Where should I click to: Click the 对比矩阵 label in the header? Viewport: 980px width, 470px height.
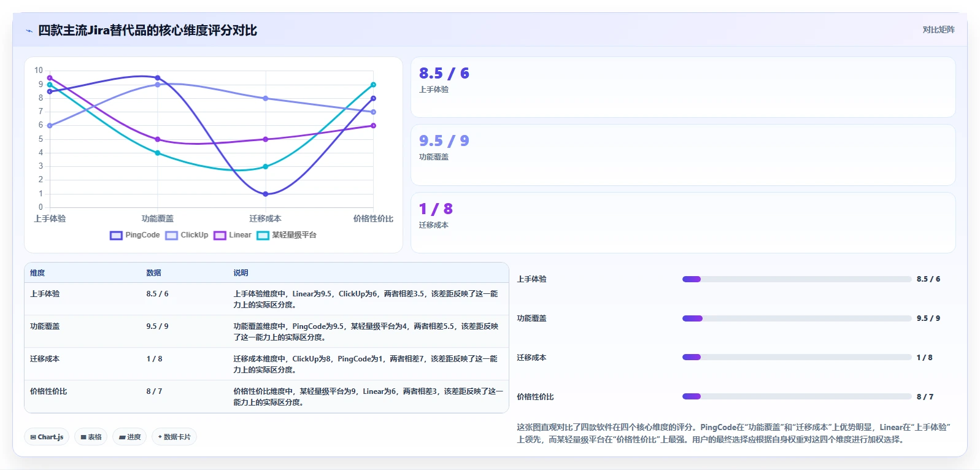coord(938,29)
